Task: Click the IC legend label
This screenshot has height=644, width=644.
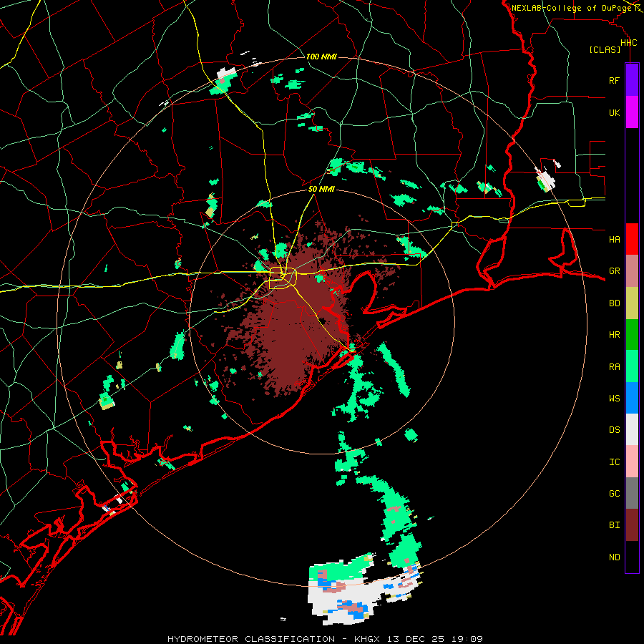Action: click(x=614, y=462)
